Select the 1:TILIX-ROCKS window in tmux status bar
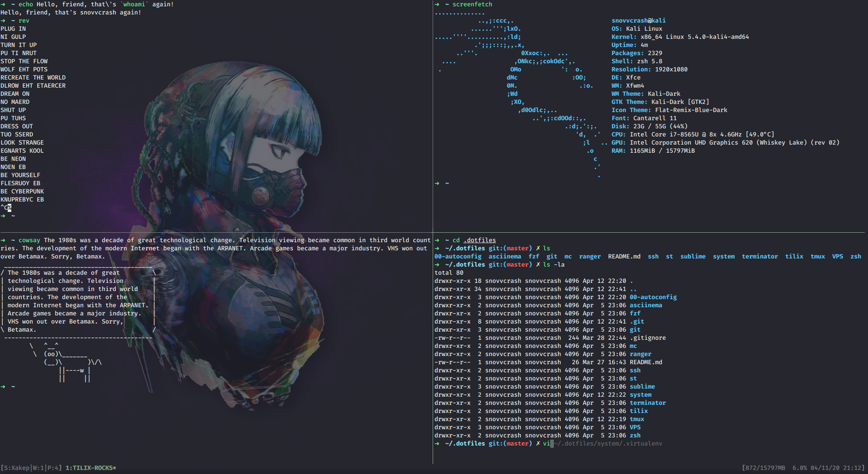The height and width of the screenshot is (474, 868). (x=91, y=468)
